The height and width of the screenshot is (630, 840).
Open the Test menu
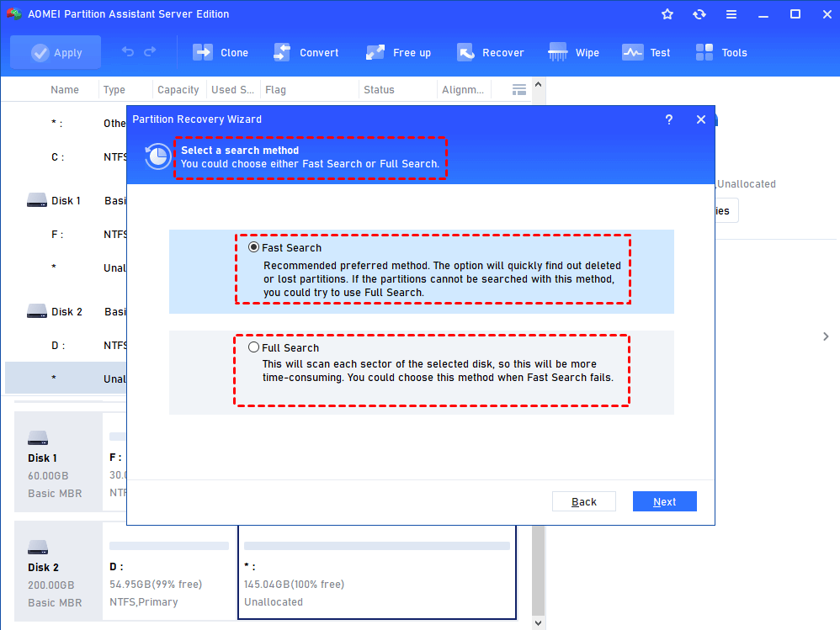tap(646, 52)
